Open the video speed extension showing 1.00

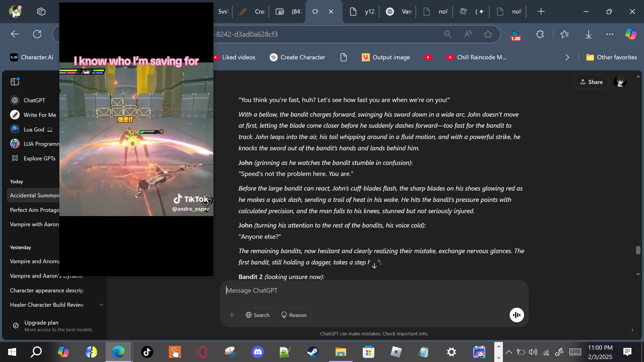tap(515, 35)
